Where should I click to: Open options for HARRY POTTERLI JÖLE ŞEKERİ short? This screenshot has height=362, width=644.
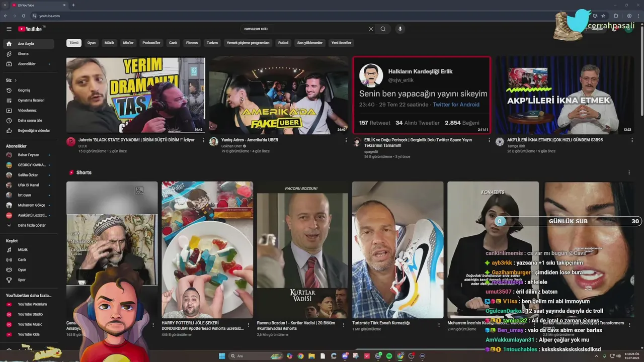(x=249, y=325)
